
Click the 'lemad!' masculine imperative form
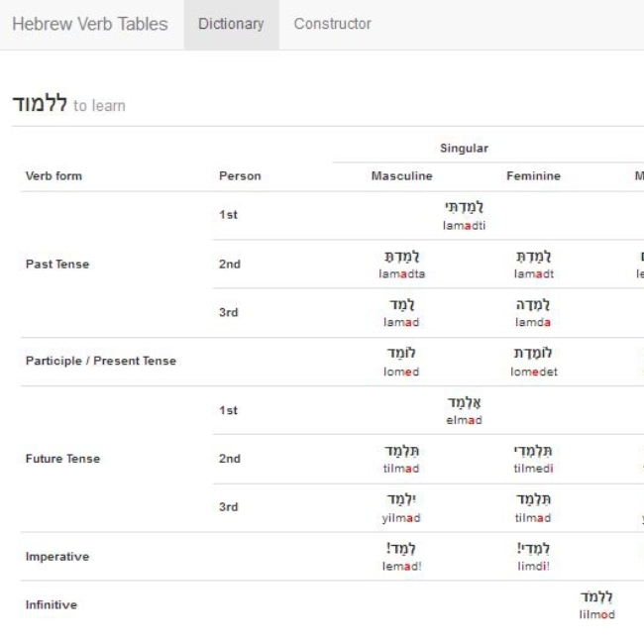(x=401, y=556)
